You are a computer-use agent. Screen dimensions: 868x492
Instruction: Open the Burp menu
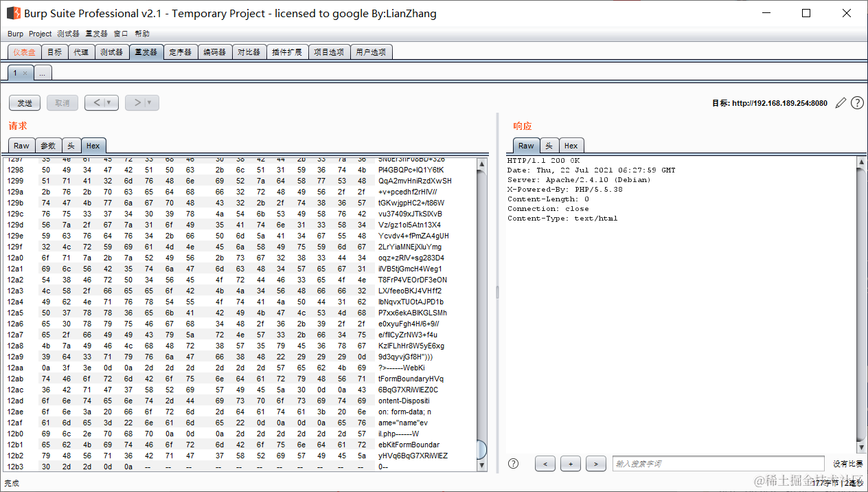[15, 34]
